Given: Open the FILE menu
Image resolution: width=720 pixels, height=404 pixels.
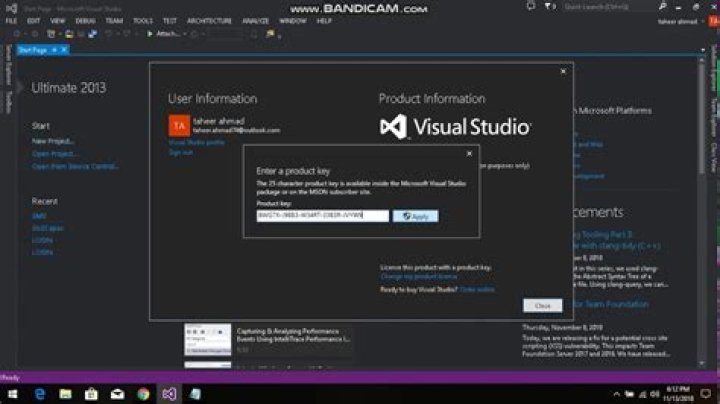Looking at the screenshot, I should [x=11, y=21].
